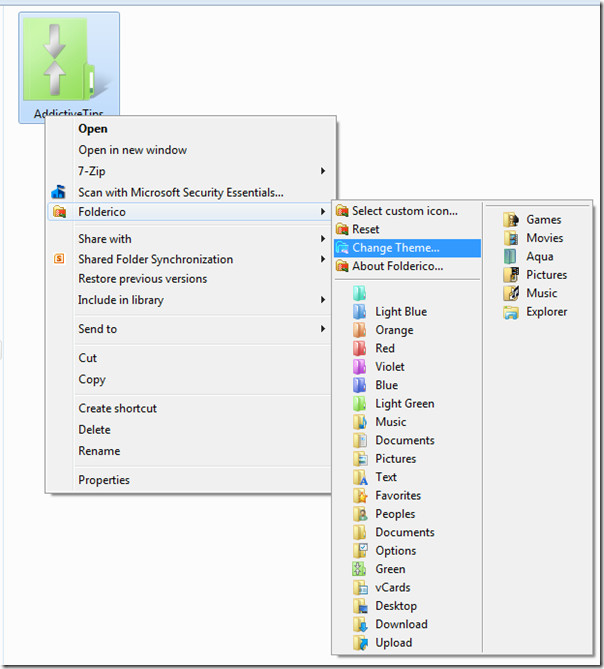The image size is (604, 669).
Task: Click the Upload arrow folder icon
Action: pos(360,643)
